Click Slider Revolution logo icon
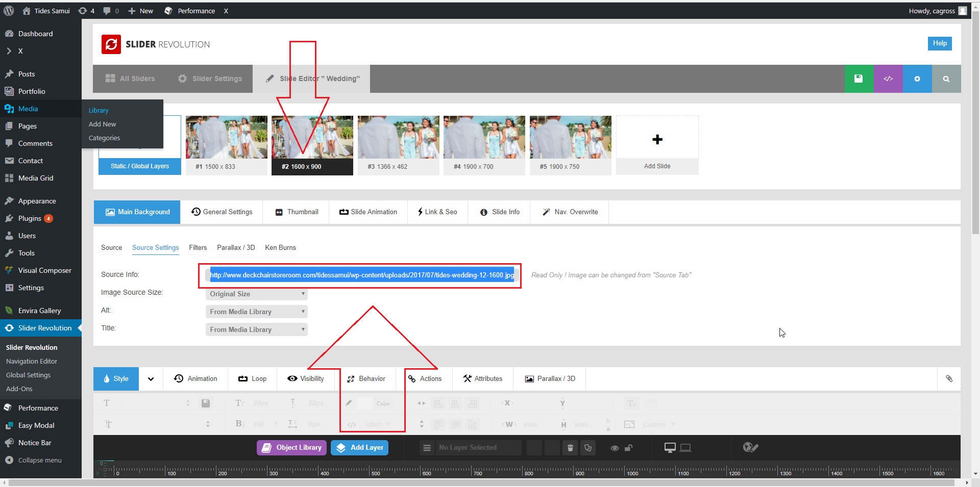980x487 pixels. pyautogui.click(x=111, y=44)
